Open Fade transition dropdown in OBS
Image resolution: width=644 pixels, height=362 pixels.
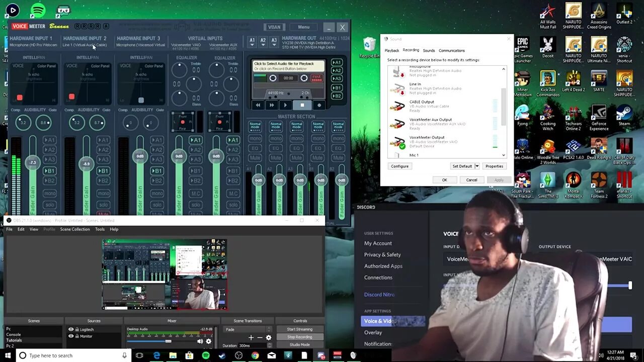coord(247,329)
